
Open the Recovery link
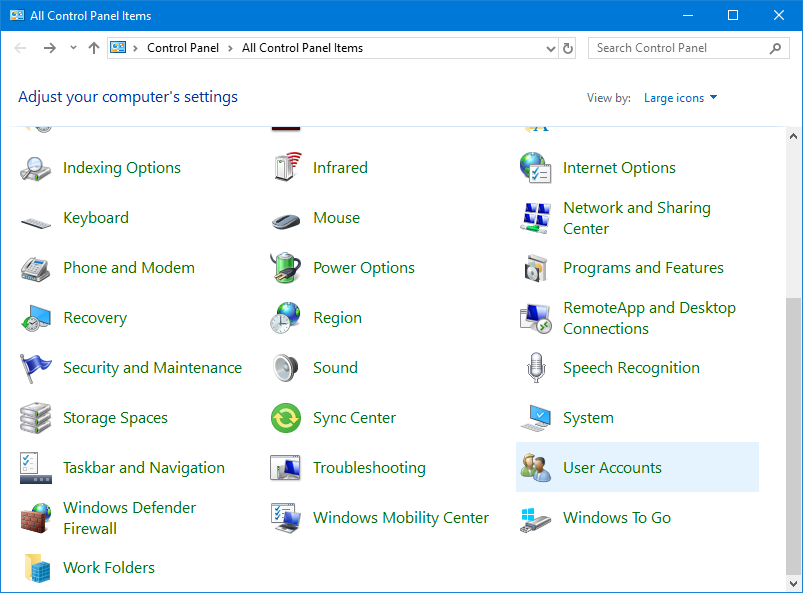(x=95, y=318)
